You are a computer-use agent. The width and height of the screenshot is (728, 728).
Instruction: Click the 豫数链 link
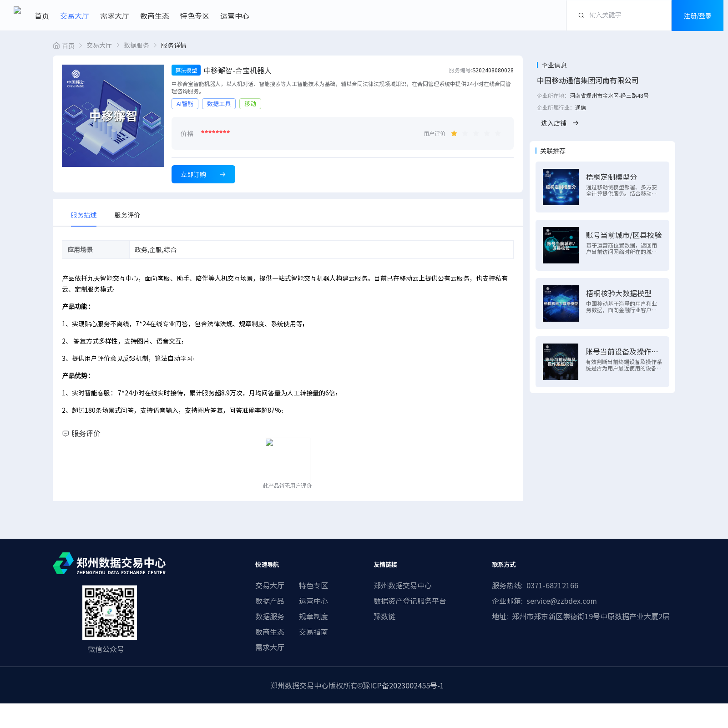pos(384,617)
